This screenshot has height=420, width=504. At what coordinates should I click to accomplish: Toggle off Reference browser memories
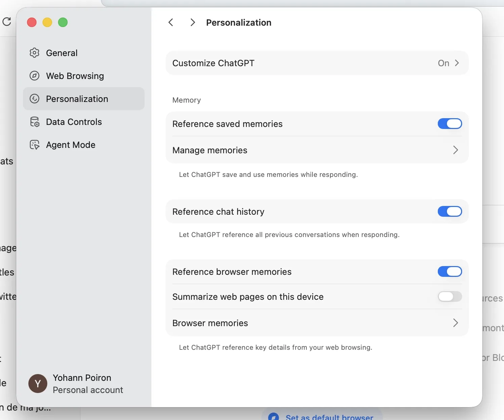tap(450, 272)
